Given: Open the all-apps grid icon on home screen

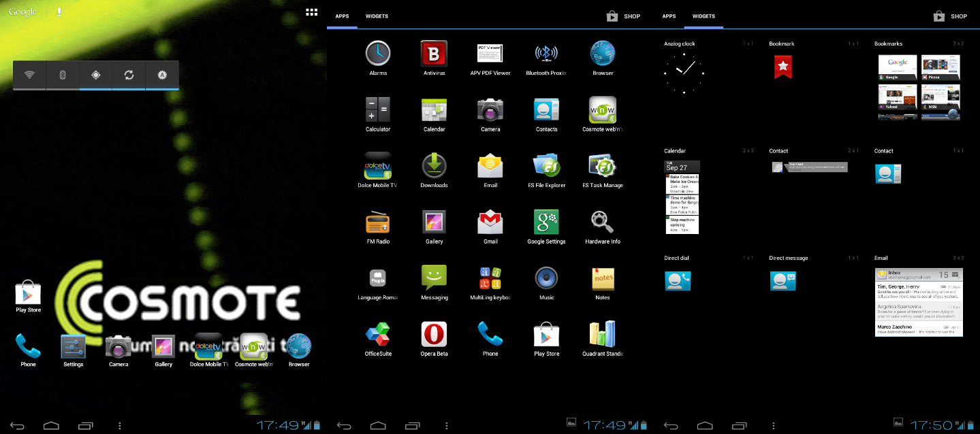Looking at the screenshot, I should point(312,12).
